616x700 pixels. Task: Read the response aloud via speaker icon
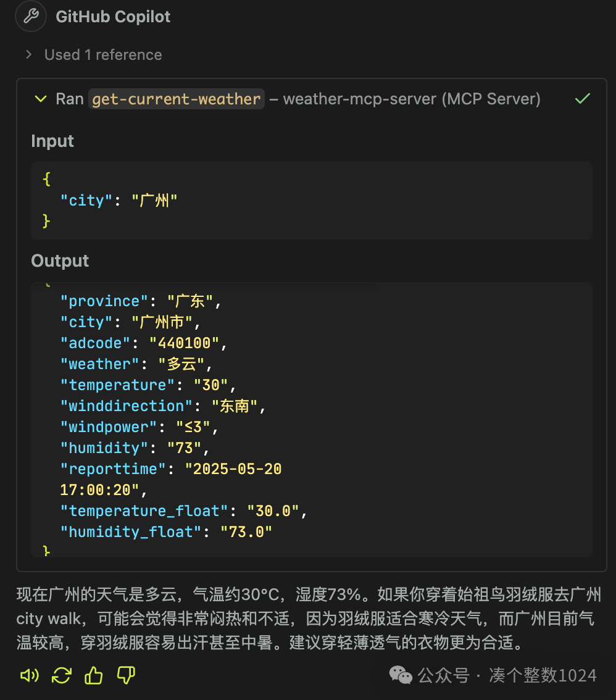click(x=30, y=675)
